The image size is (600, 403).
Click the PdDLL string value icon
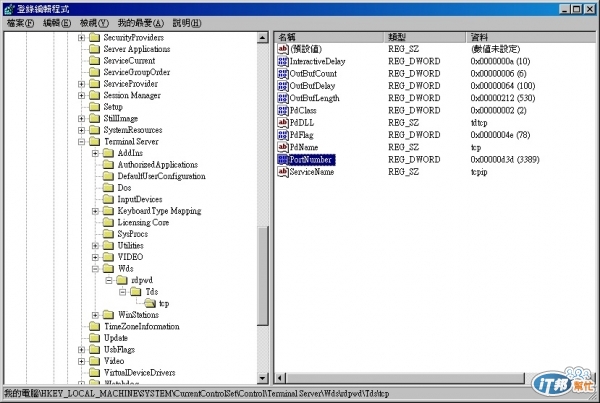coord(283,122)
